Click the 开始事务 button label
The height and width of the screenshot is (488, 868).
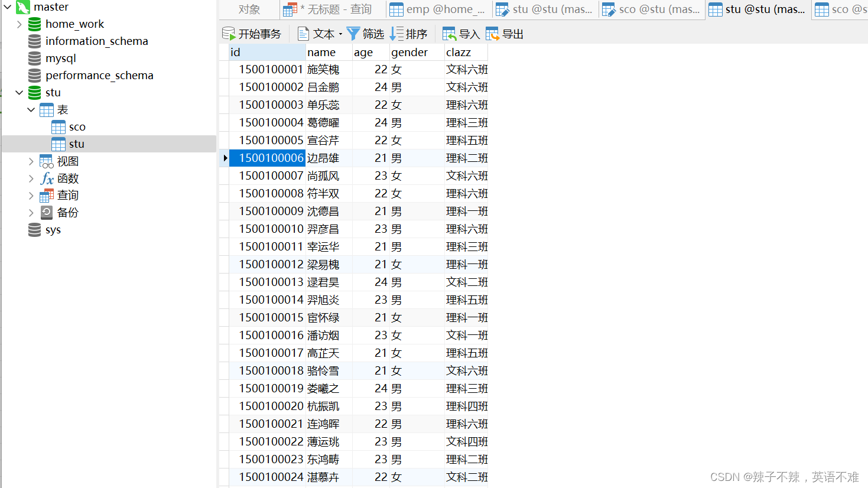pyautogui.click(x=260, y=34)
